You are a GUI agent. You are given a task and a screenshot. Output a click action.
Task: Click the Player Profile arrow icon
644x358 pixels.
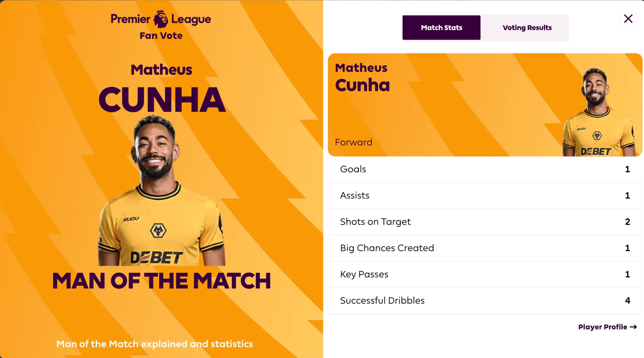point(633,327)
